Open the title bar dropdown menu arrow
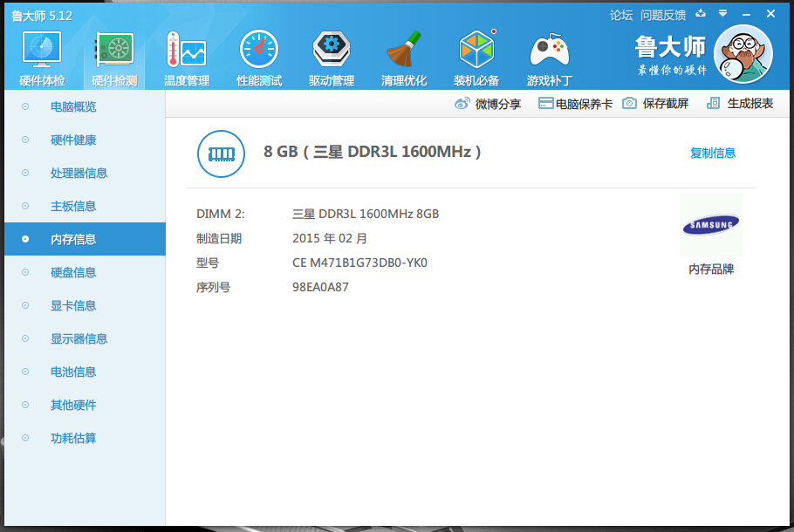Image resolution: width=794 pixels, height=532 pixels. coord(723,14)
